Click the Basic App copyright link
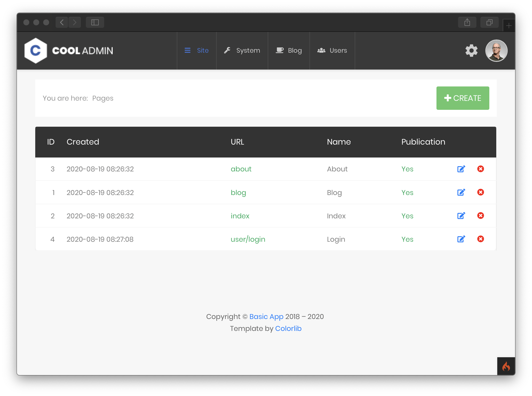The height and width of the screenshot is (396, 532). point(266,317)
